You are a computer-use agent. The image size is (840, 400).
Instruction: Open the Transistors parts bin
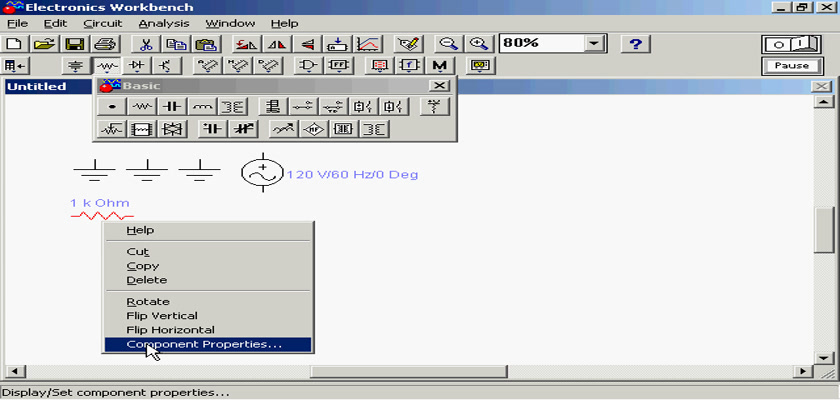pyautogui.click(x=167, y=66)
